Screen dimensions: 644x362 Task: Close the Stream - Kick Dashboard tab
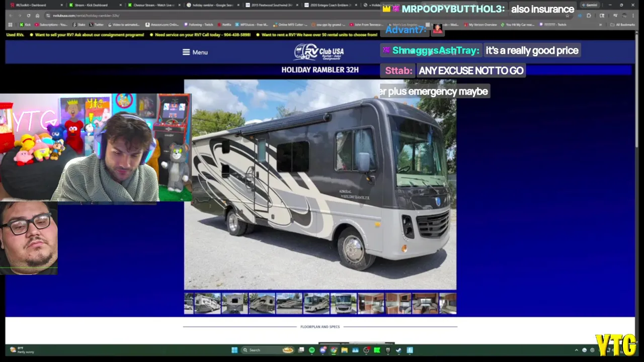point(120,5)
